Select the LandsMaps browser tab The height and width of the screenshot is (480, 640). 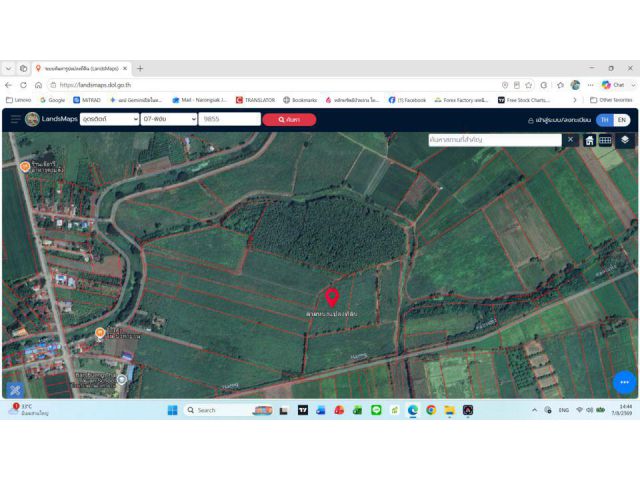[82, 68]
